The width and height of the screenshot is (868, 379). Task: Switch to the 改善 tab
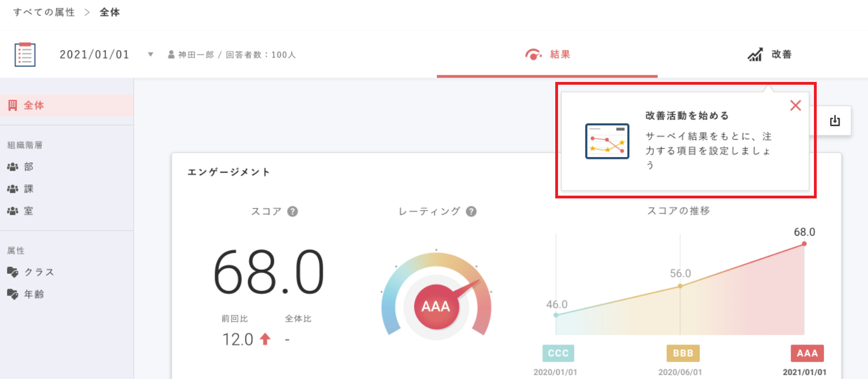pos(769,55)
